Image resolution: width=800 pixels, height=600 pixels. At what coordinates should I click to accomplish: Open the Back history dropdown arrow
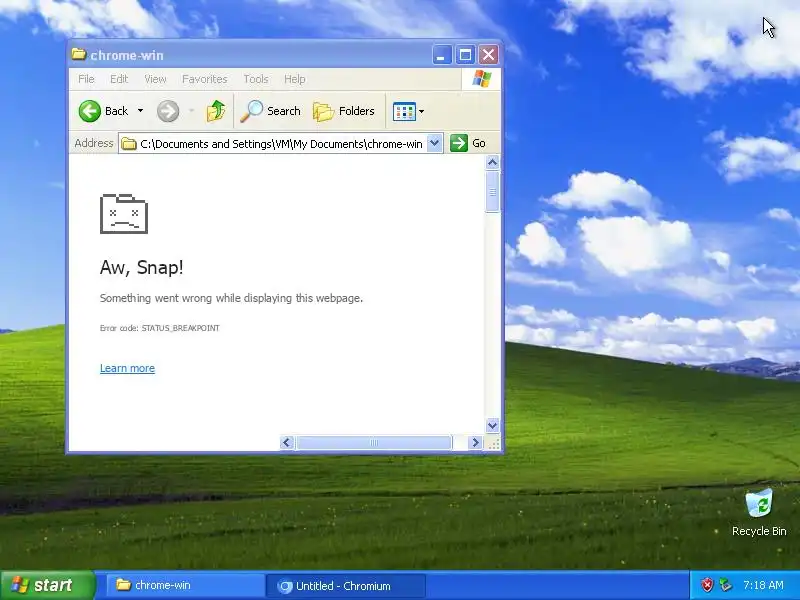140,111
